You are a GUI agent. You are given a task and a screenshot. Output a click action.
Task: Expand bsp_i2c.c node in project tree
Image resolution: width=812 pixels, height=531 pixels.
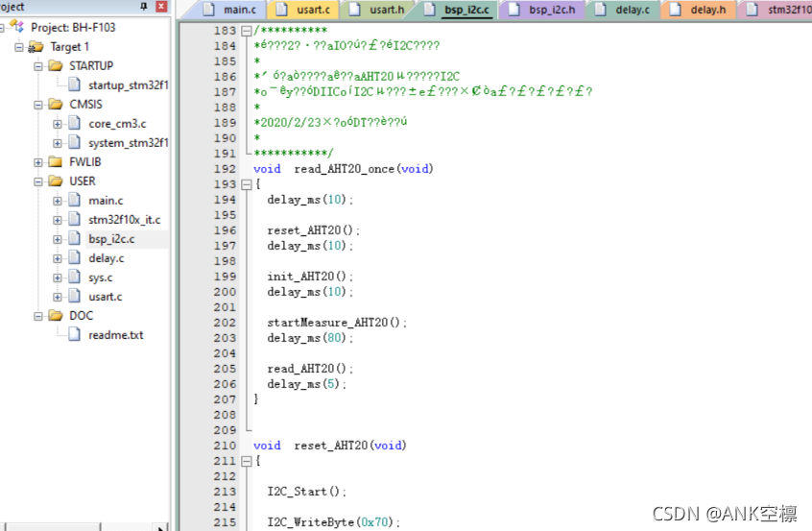(x=58, y=239)
